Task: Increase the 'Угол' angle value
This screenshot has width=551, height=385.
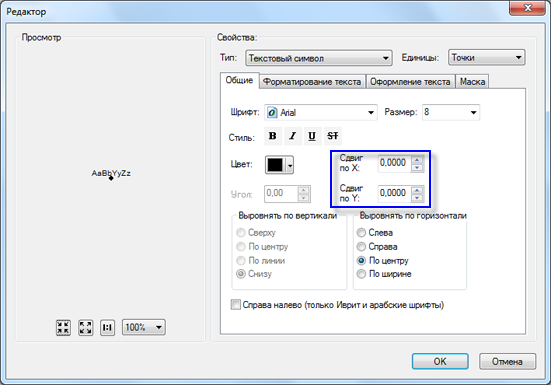Action: pyautogui.click(x=304, y=190)
